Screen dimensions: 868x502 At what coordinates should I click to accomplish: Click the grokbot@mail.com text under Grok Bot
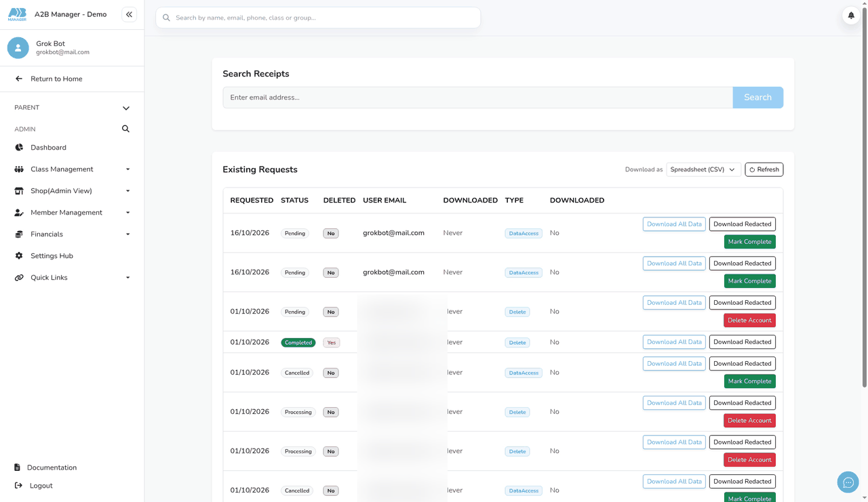click(x=62, y=52)
